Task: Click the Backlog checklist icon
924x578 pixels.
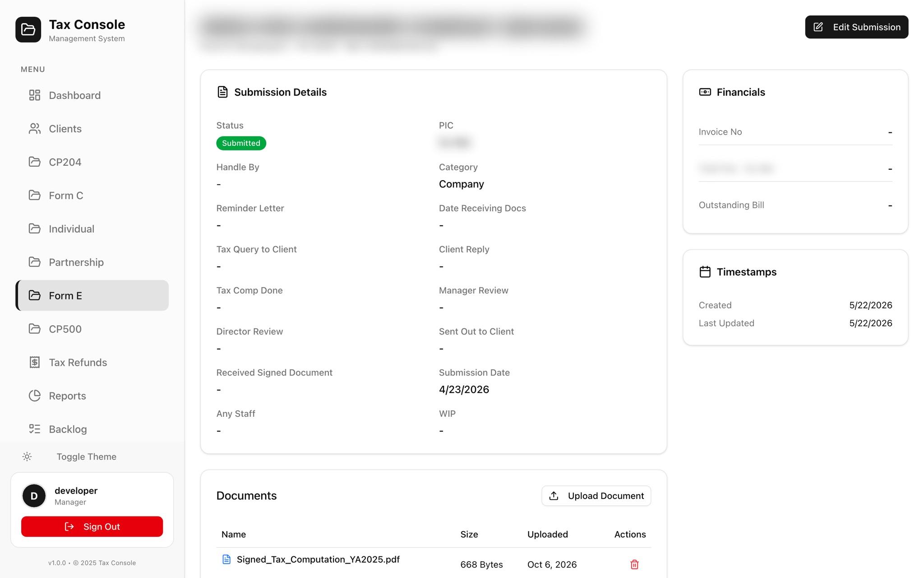Action: (35, 429)
